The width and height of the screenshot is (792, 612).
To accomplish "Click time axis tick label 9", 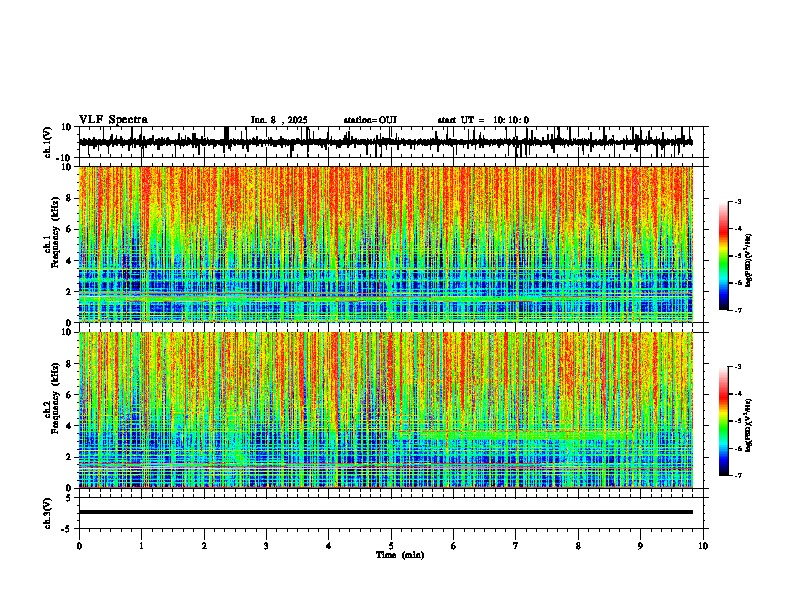I will pyautogui.click(x=640, y=546).
